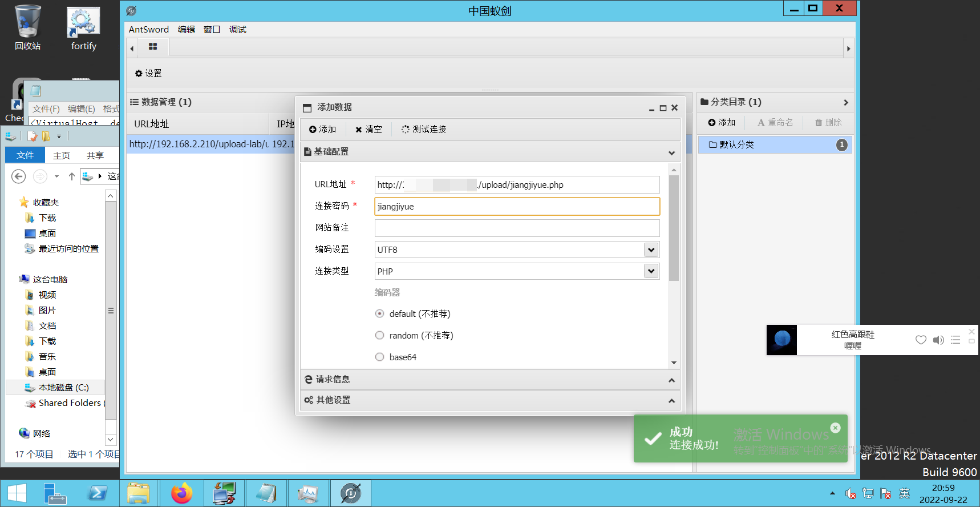Viewport: 980px width, 507px height.
Task: Dismiss the success notification
Action: pyautogui.click(x=835, y=428)
